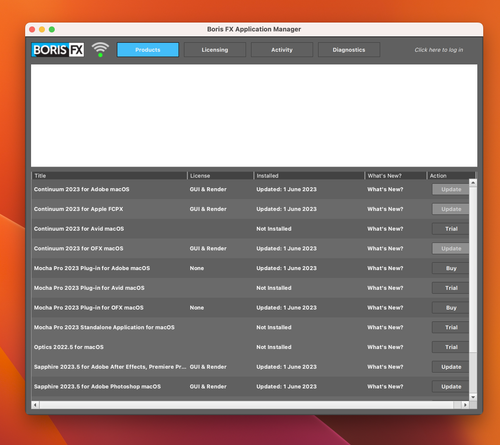Open the Activity tab
The image size is (500, 445).
pos(282,50)
